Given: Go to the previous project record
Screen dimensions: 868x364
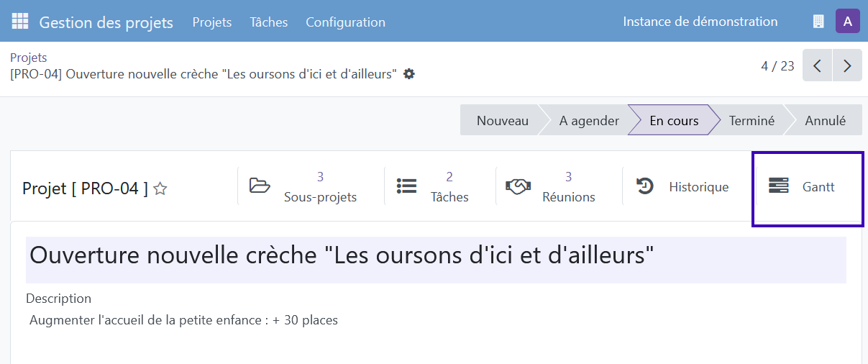Looking at the screenshot, I should pyautogui.click(x=818, y=66).
